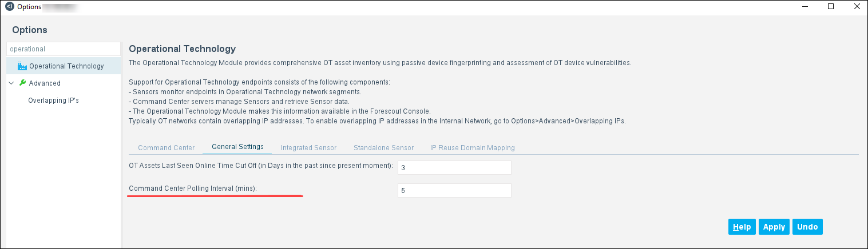The image size is (868, 249).
Task: Open the Advanced options entry
Action: 45,83
